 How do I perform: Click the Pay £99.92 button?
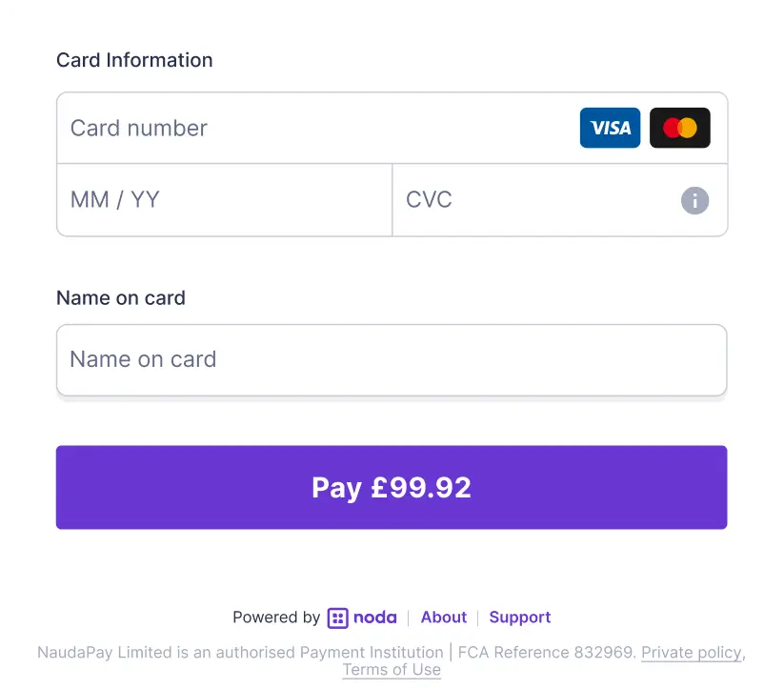point(392,487)
